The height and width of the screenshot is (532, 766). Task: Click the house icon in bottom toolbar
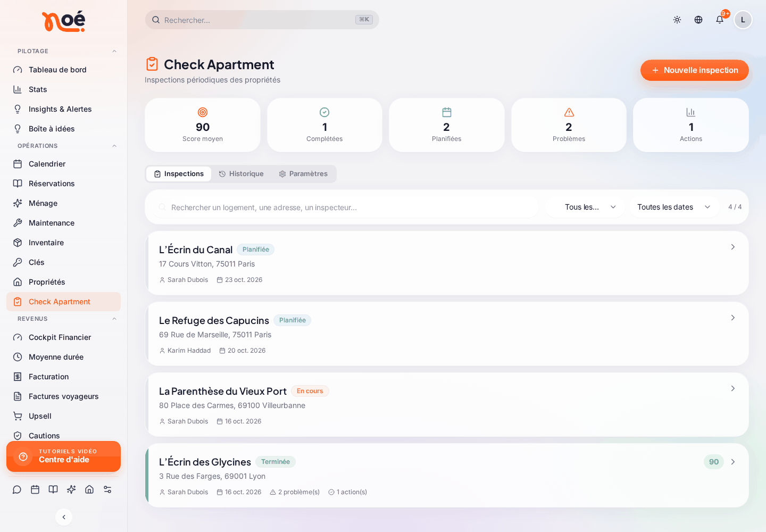(89, 489)
